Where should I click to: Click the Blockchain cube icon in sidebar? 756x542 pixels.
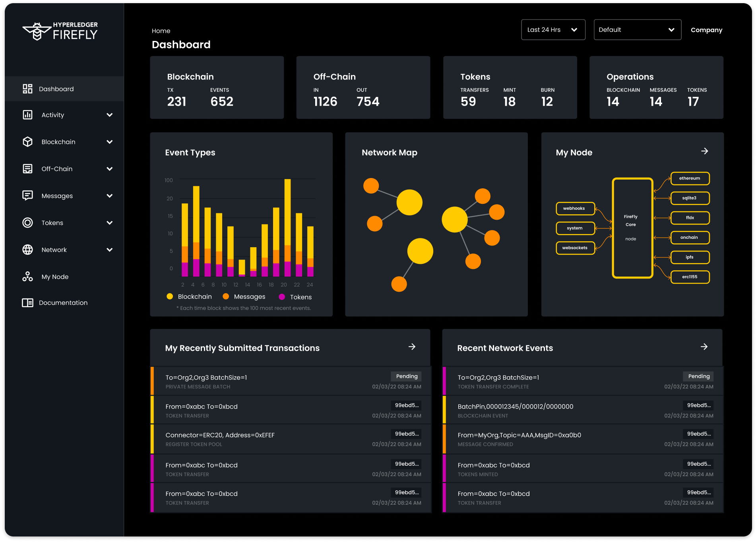27,141
